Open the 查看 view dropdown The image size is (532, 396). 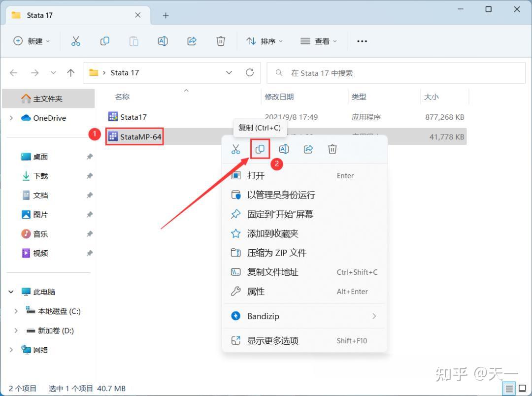(x=318, y=41)
